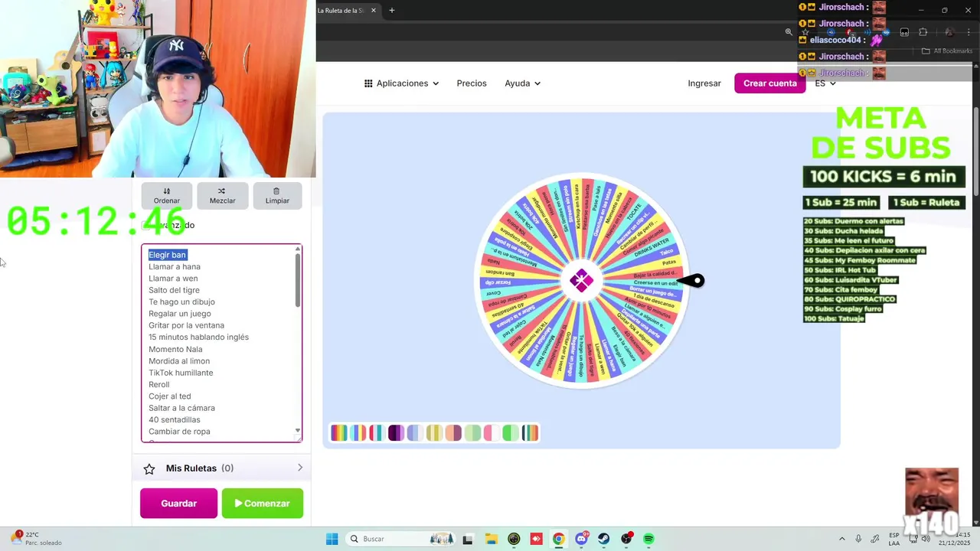This screenshot has height=551, width=980.
Task: Open Steam from the taskbar
Action: pyautogui.click(x=603, y=539)
